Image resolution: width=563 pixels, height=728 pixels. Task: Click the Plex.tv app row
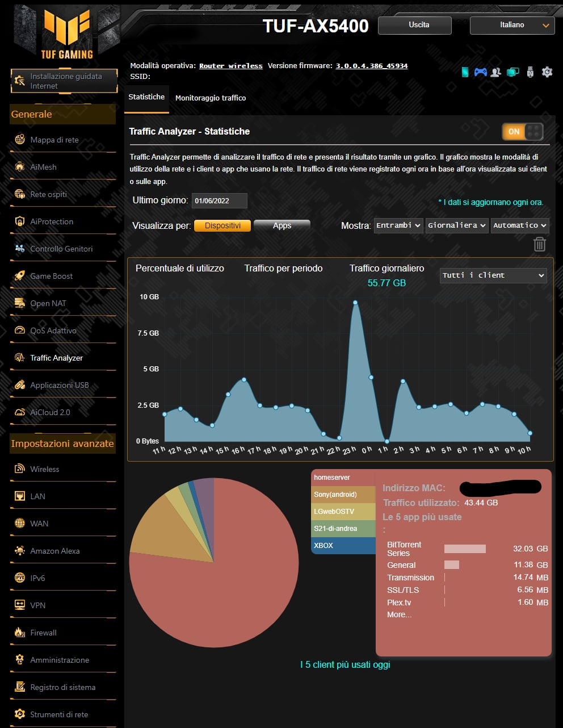[x=468, y=603]
